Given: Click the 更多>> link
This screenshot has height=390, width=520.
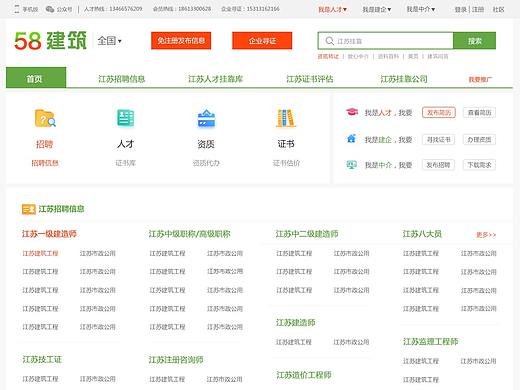Looking at the screenshot, I should [x=486, y=235].
